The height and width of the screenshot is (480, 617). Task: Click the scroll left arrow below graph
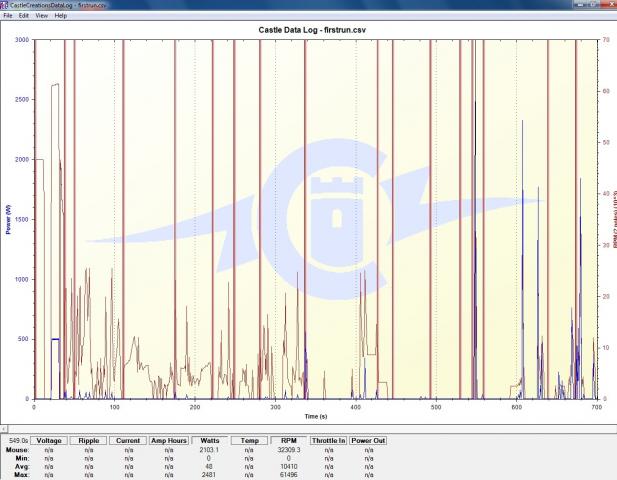coord(4,429)
